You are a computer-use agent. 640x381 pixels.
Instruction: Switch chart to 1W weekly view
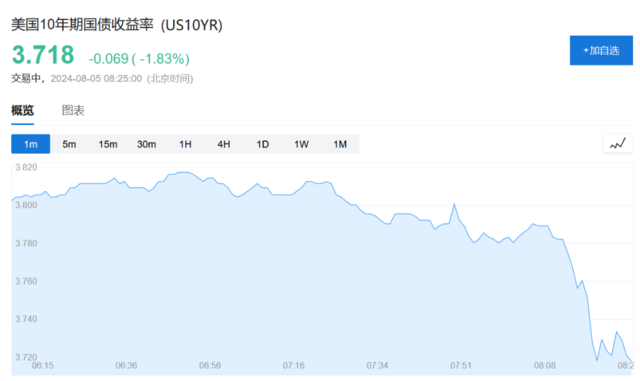[x=301, y=144]
